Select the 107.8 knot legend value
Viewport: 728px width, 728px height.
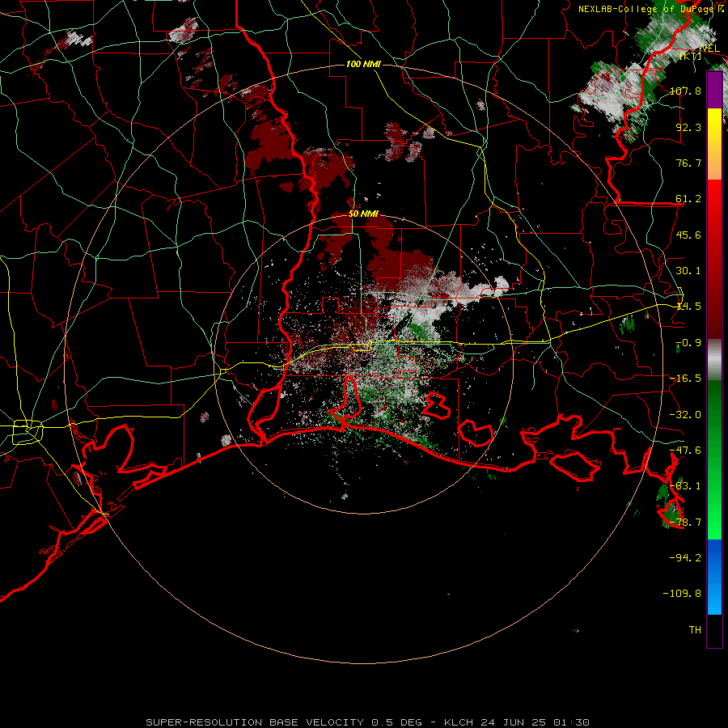(685, 91)
